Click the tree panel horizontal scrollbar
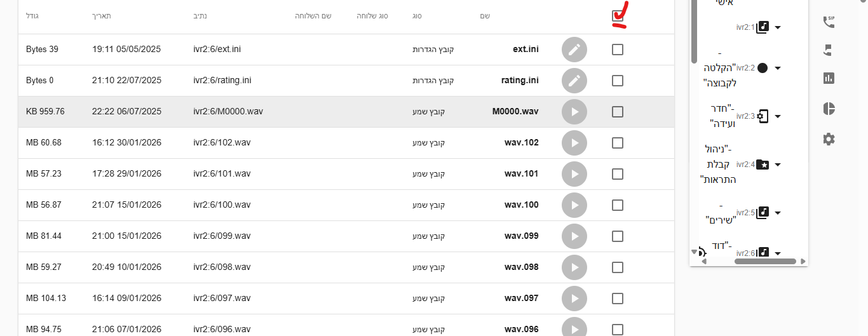 point(765,262)
